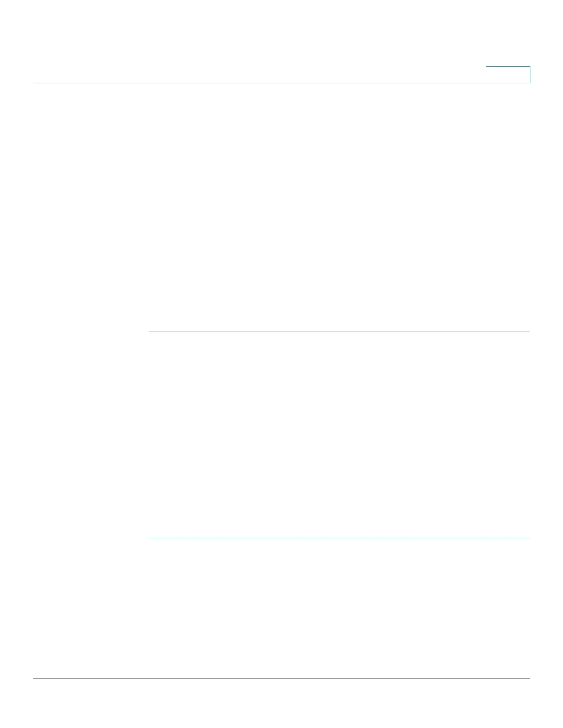Viewport: 563px width, 728px height.
Task: Click the teal header rule under the chapter box
Action: [281, 83]
